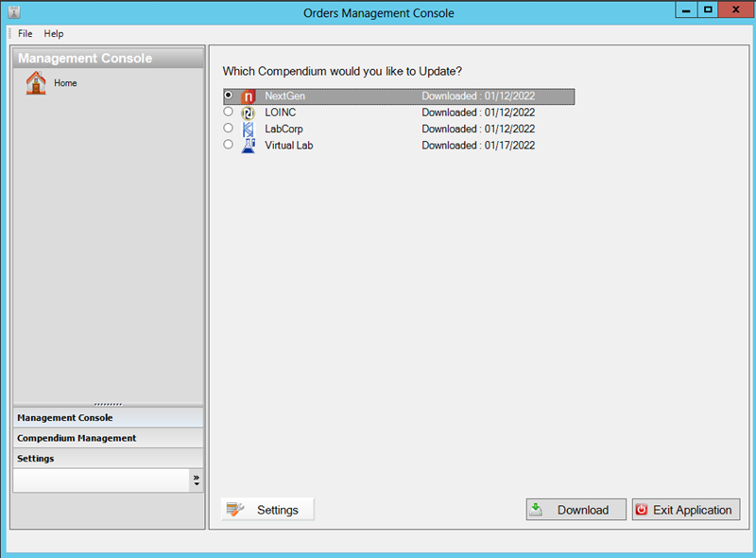Click the application icon in the title bar
756x558 pixels.
click(x=14, y=12)
